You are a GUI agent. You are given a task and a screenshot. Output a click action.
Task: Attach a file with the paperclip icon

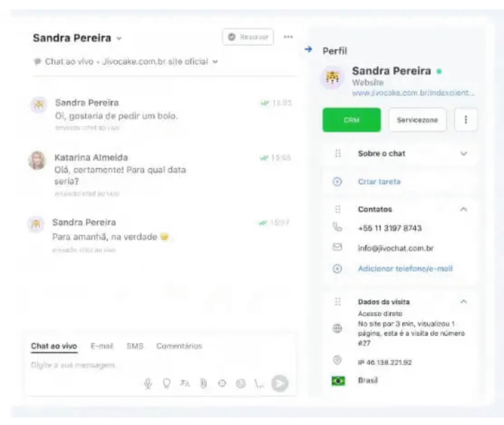203,384
